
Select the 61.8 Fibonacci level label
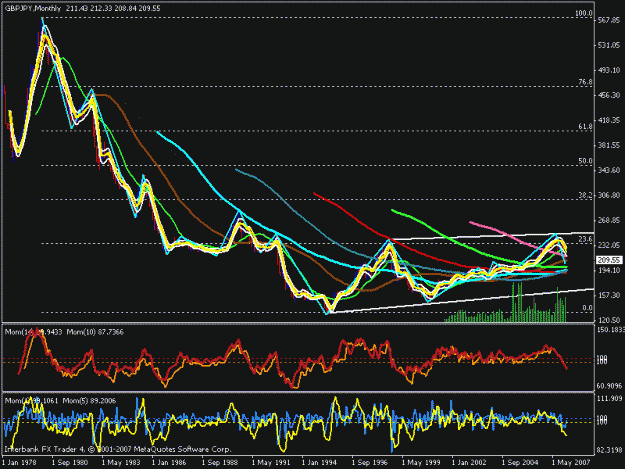[x=585, y=126]
